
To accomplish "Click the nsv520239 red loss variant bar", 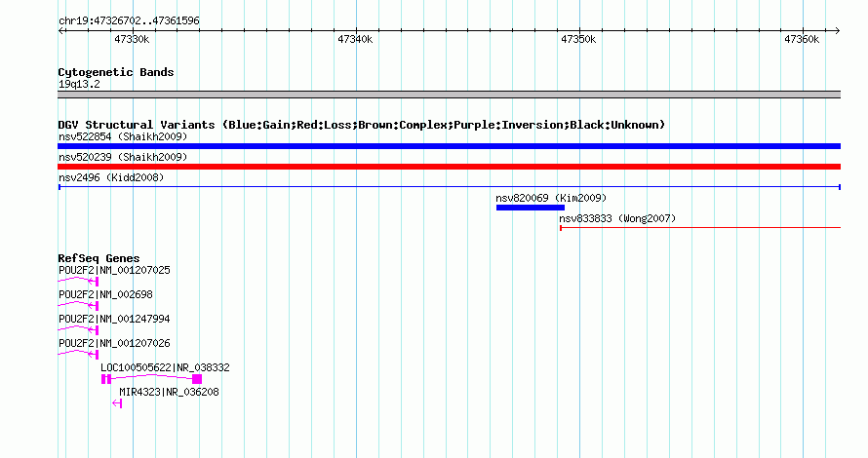I will click(449, 167).
